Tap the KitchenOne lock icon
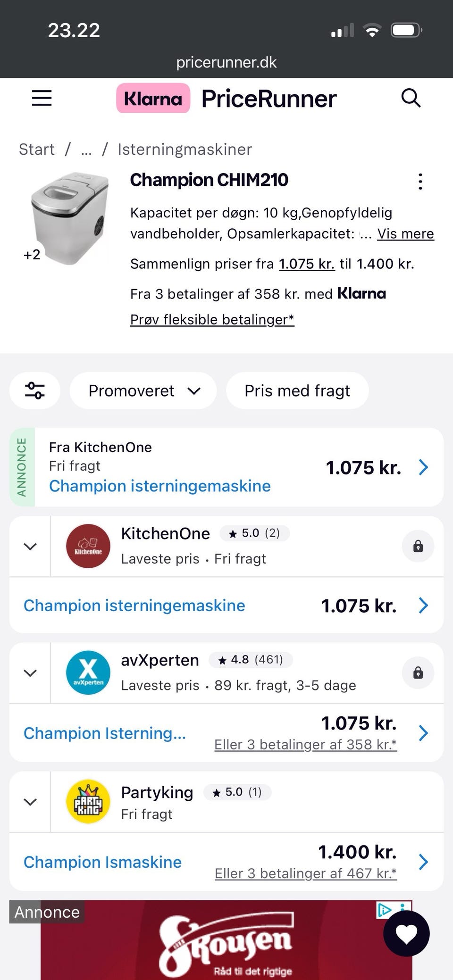The width and height of the screenshot is (453, 980). point(418,546)
